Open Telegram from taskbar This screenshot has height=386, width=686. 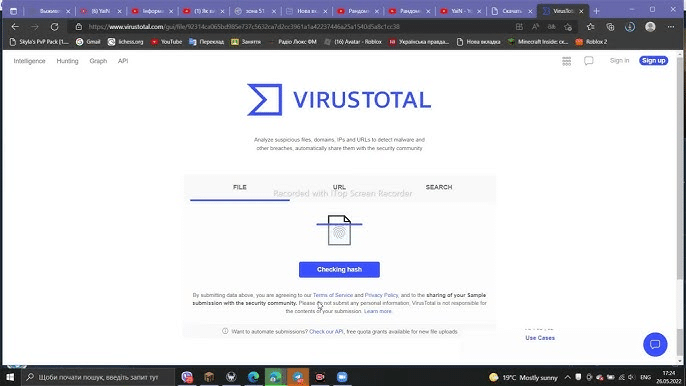coord(298,377)
